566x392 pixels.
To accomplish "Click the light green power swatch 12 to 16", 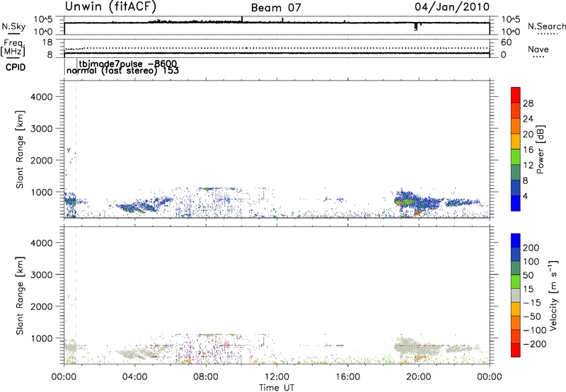I will [516, 156].
